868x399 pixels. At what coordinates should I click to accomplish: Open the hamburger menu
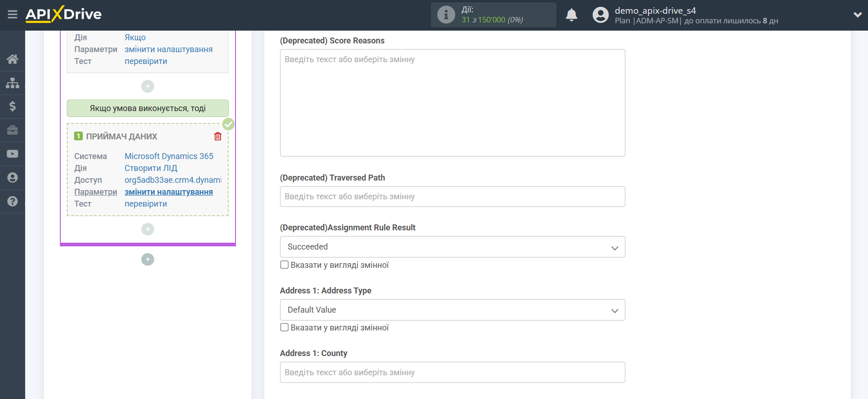point(12,15)
